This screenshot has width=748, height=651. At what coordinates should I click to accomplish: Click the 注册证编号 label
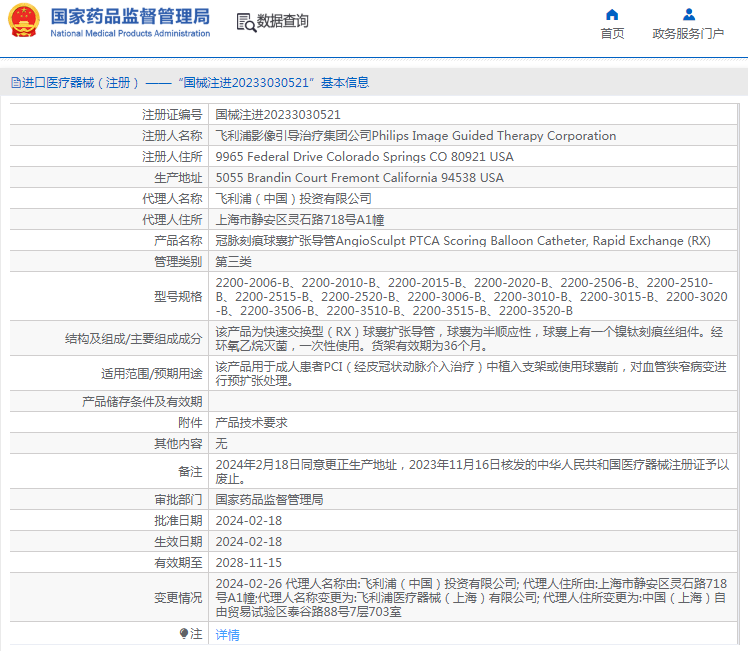[172, 114]
